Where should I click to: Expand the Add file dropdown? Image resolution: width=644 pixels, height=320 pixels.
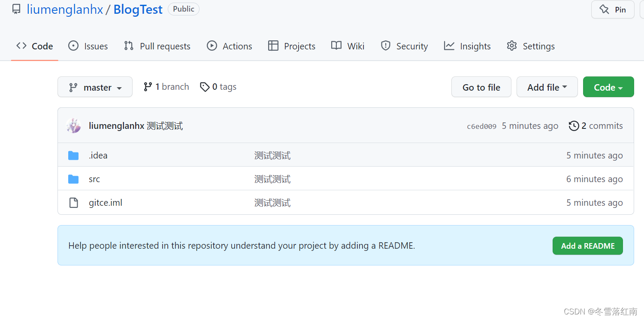(x=547, y=87)
